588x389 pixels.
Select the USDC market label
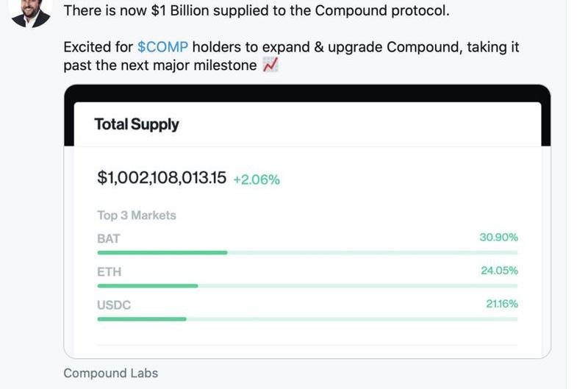pyautogui.click(x=114, y=304)
